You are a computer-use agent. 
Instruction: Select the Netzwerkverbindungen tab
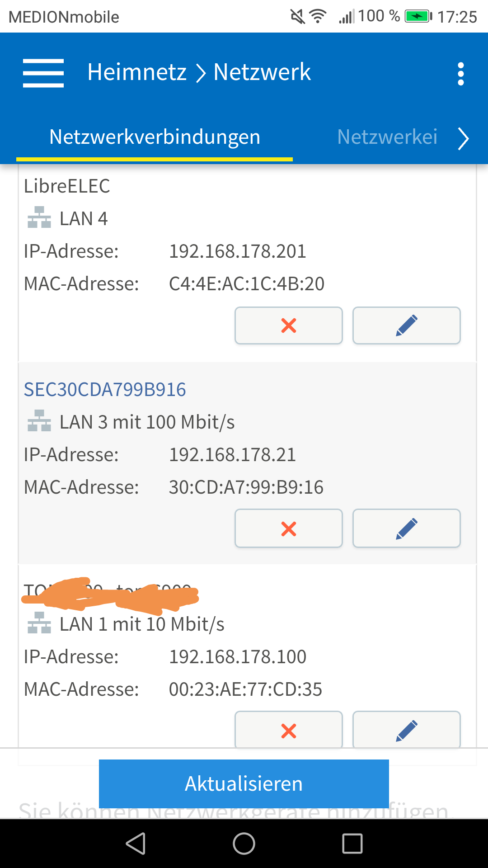tap(155, 137)
